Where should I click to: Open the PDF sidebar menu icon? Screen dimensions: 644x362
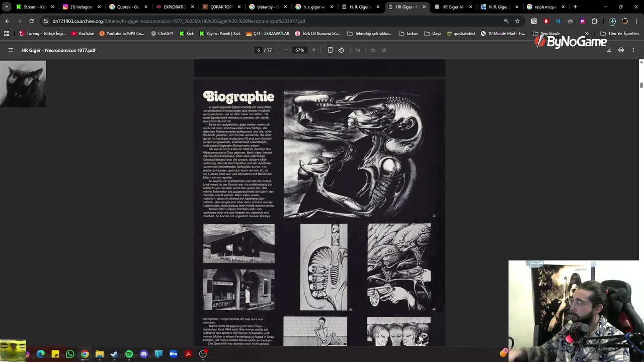[11, 50]
